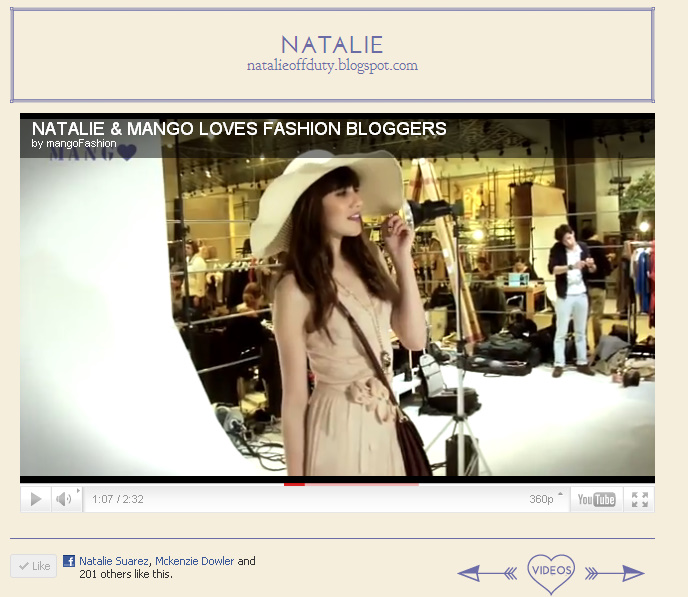
Task: Click the Facebook Like button
Action: click(34, 566)
